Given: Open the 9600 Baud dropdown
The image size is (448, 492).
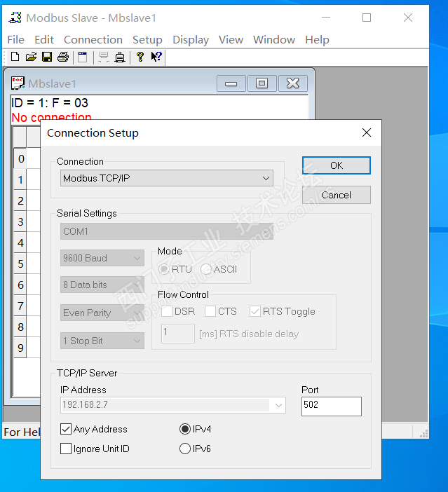Looking at the screenshot, I should click(x=102, y=258).
